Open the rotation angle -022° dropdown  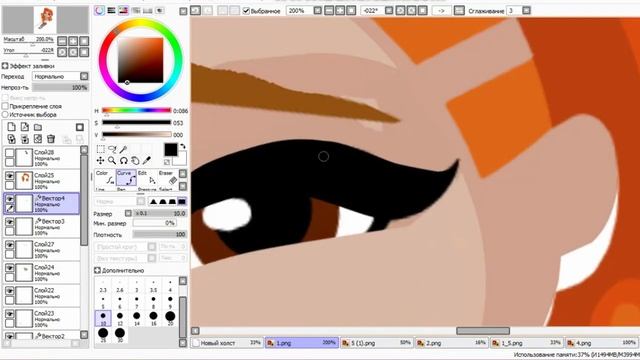(x=389, y=11)
